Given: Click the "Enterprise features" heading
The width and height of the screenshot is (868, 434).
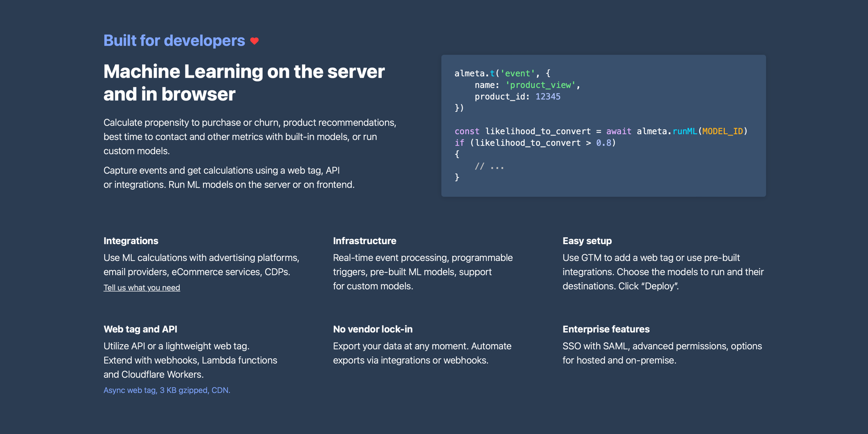Looking at the screenshot, I should pos(606,329).
